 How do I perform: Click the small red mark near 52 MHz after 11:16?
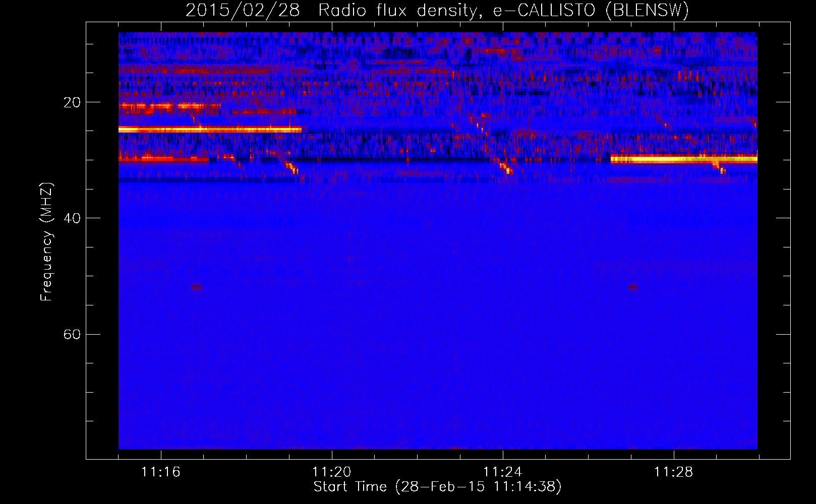click(196, 287)
